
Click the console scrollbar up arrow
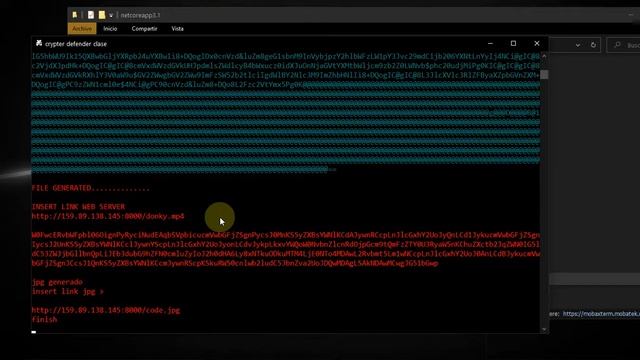coord(544,56)
